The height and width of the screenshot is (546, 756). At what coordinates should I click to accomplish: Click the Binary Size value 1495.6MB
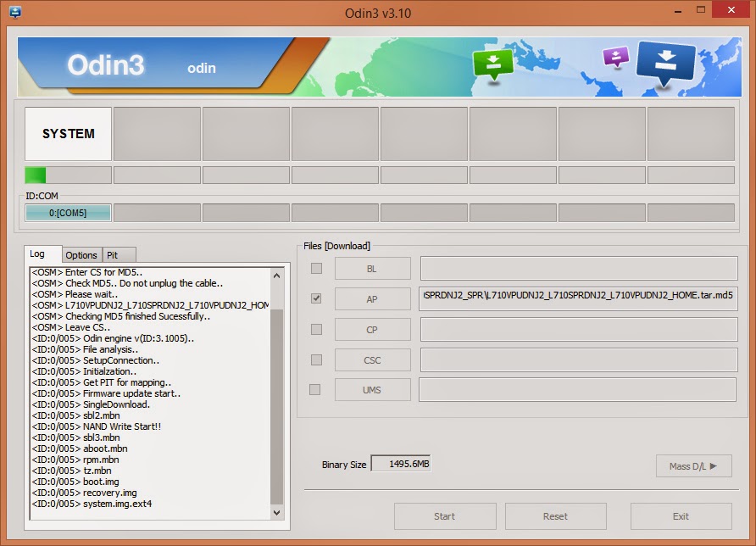[x=401, y=464]
